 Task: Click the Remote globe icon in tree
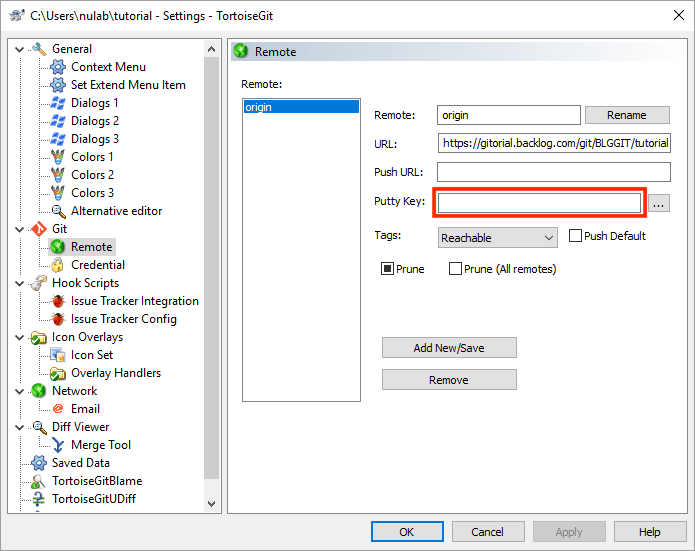pyautogui.click(x=58, y=247)
